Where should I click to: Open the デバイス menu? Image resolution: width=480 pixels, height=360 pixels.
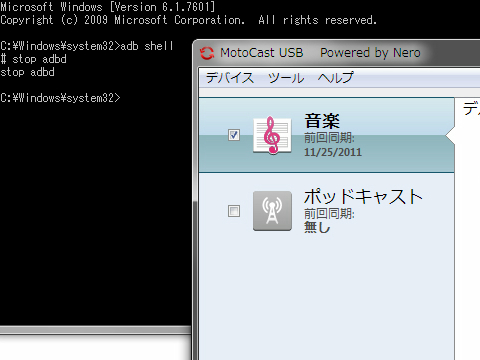230,78
